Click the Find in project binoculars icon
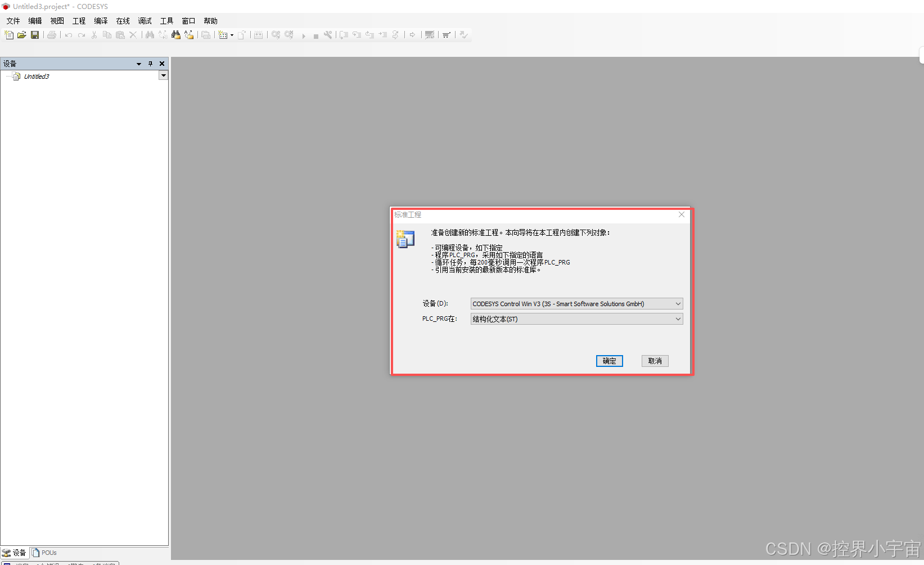924x565 pixels. tap(175, 35)
